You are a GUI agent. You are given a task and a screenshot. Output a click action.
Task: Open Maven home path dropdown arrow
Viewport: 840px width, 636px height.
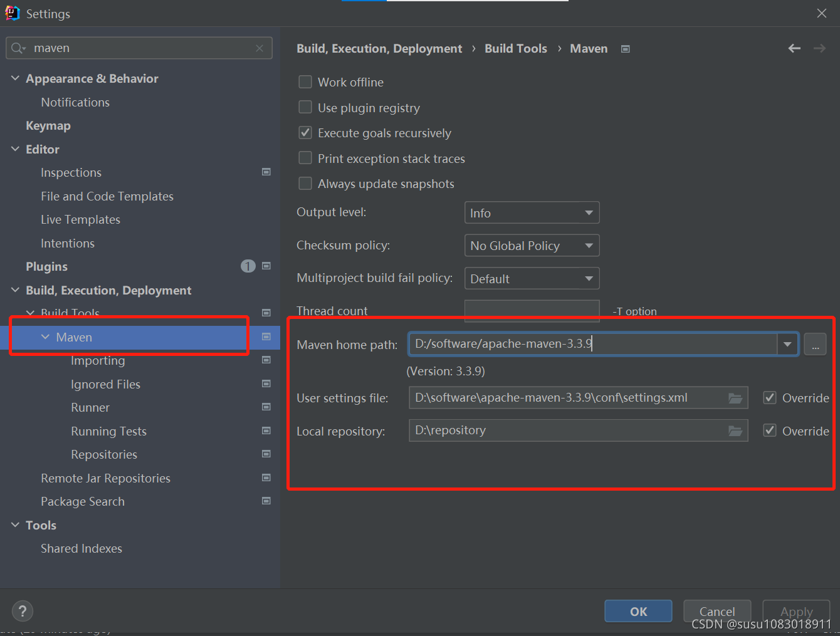point(787,344)
